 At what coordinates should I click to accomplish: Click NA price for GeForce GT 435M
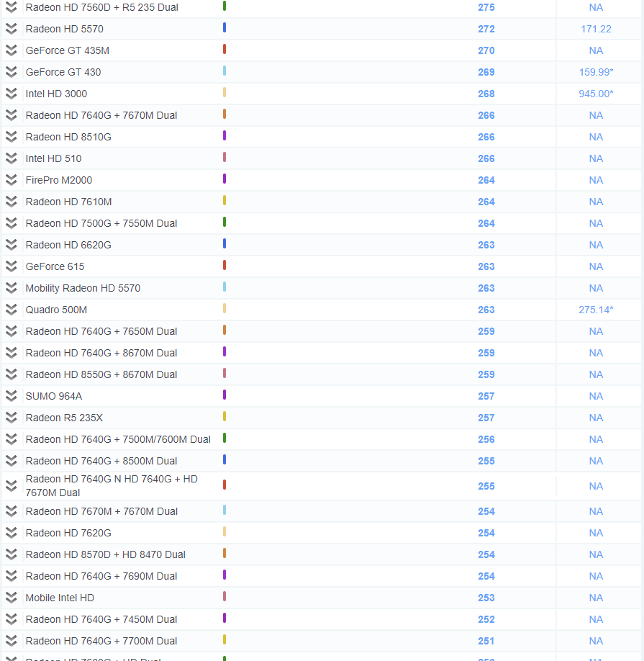596,50
